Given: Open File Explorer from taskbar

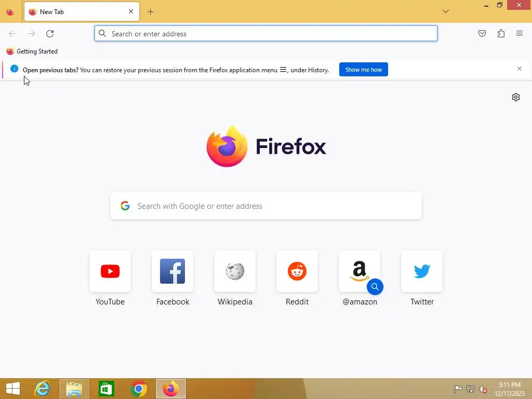Looking at the screenshot, I should 74,389.
